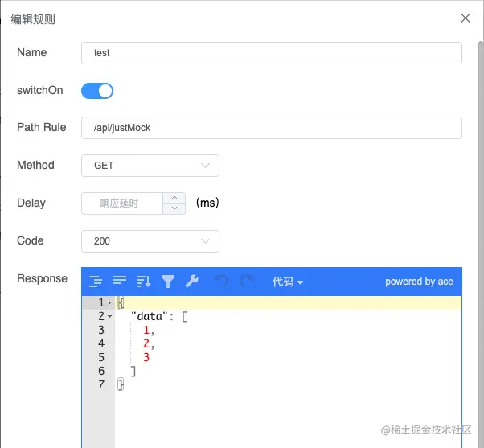Focus the Path Rule field with /api/justMock
The width and height of the screenshot is (484, 448).
272,128
